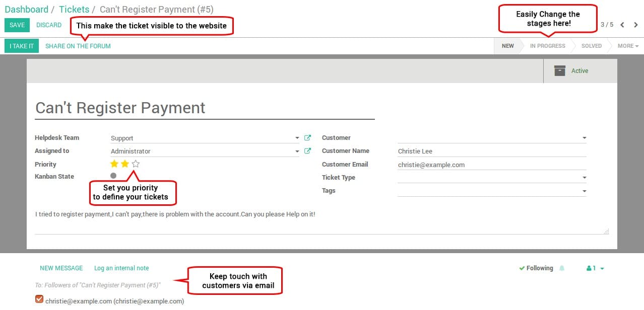The width and height of the screenshot is (644, 310).
Task: Expand the Tags dropdown
Action: tap(584, 190)
